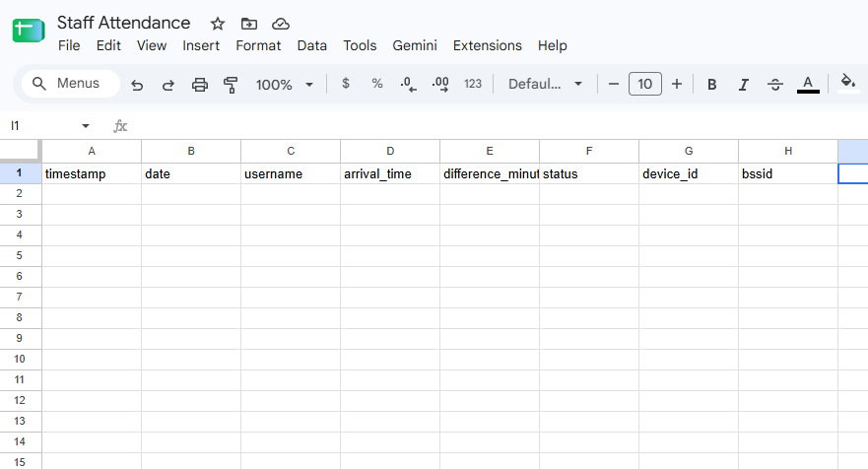This screenshot has height=469, width=868.
Task: Select the 'bssid' cell
Action: (x=788, y=173)
